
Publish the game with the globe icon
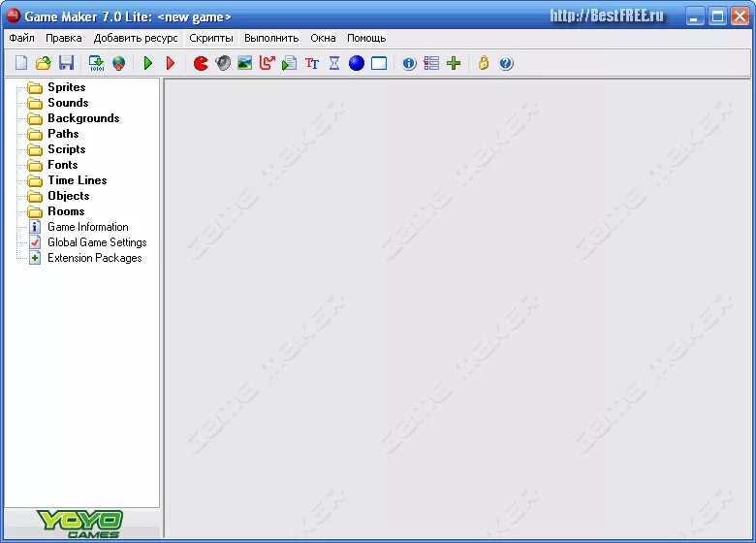(x=118, y=63)
